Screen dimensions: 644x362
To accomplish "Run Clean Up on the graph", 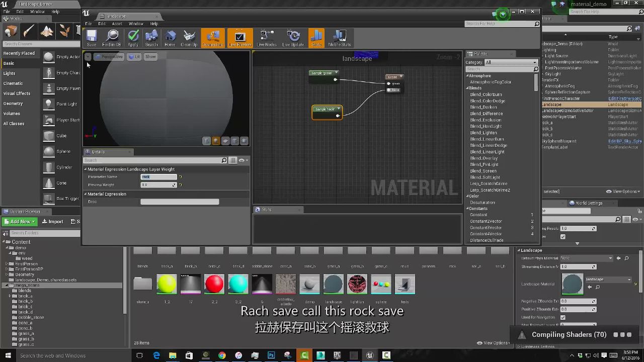I will tap(189, 38).
